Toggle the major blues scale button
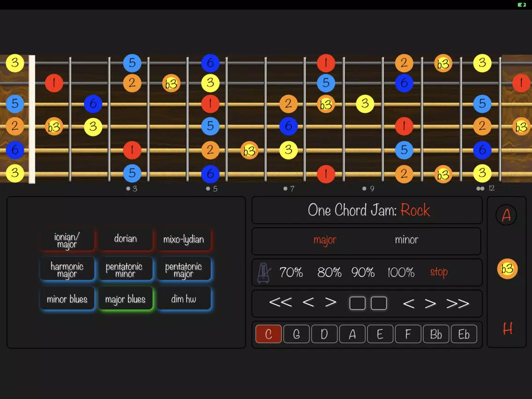The height and width of the screenshot is (399, 532). 125,299
